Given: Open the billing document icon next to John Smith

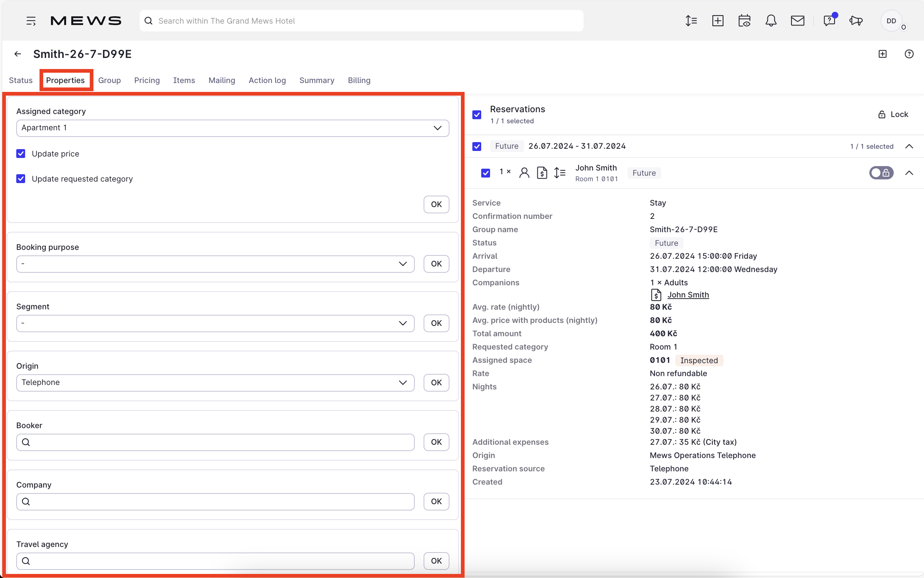Looking at the screenshot, I should click(542, 172).
